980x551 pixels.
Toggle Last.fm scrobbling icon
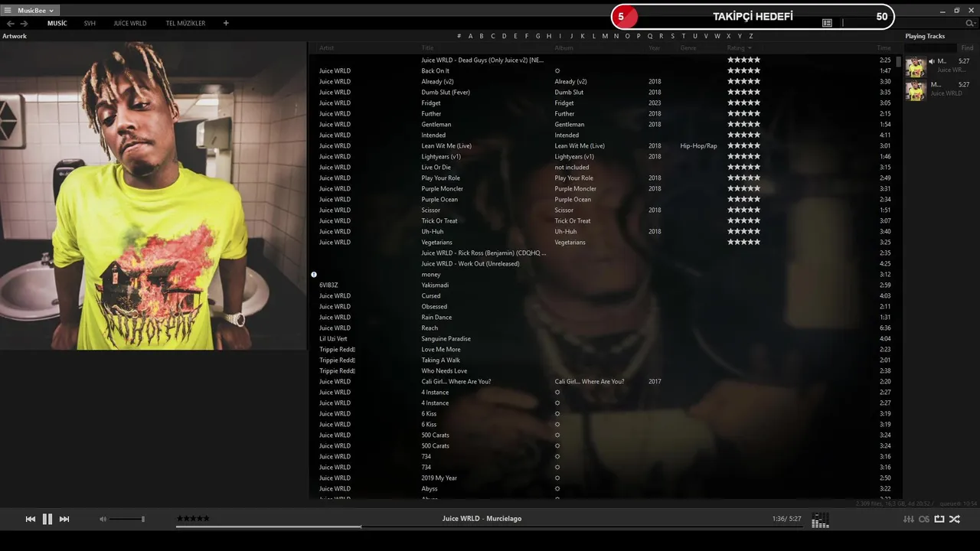pos(924,519)
